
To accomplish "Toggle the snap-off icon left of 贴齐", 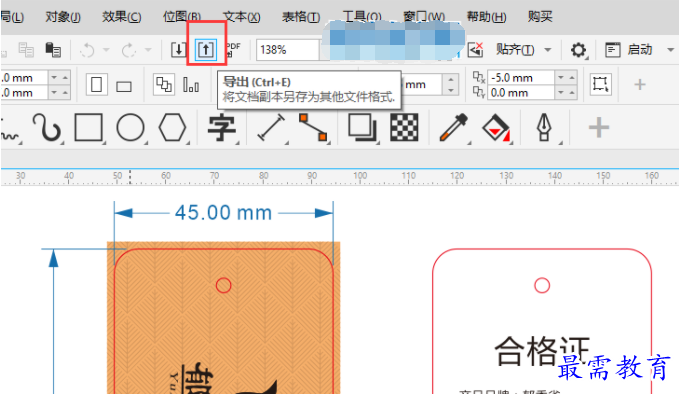I will click(475, 50).
